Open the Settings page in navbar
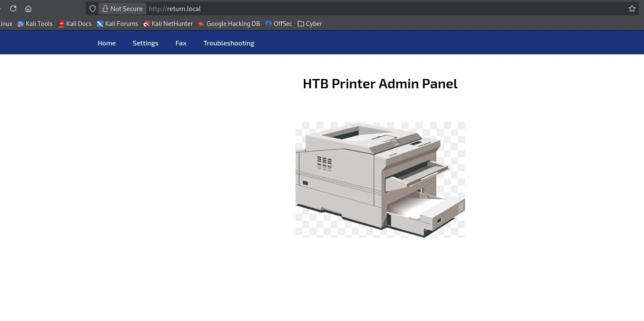 click(145, 43)
